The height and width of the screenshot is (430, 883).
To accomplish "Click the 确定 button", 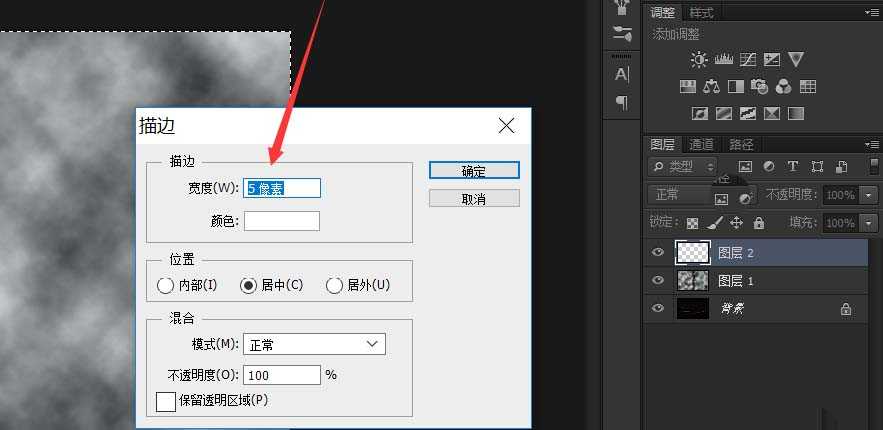I will (474, 171).
